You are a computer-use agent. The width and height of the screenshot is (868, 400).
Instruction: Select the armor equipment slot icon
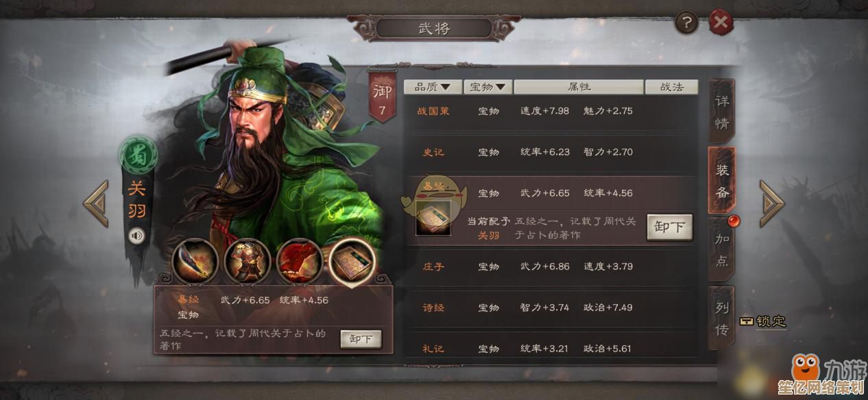(x=247, y=261)
